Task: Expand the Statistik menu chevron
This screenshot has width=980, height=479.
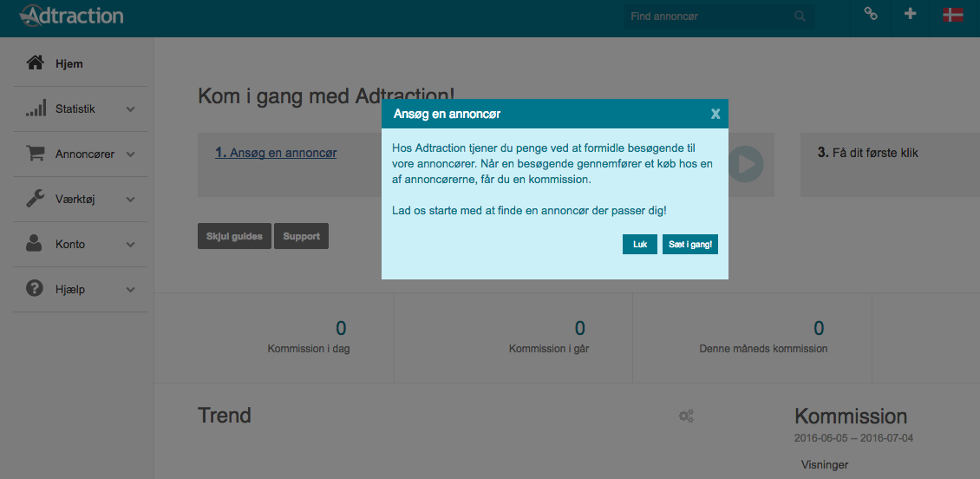Action: point(130,109)
